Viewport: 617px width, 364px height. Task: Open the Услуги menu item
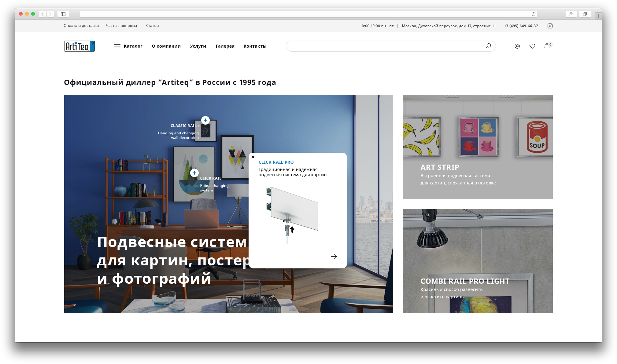point(198,46)
